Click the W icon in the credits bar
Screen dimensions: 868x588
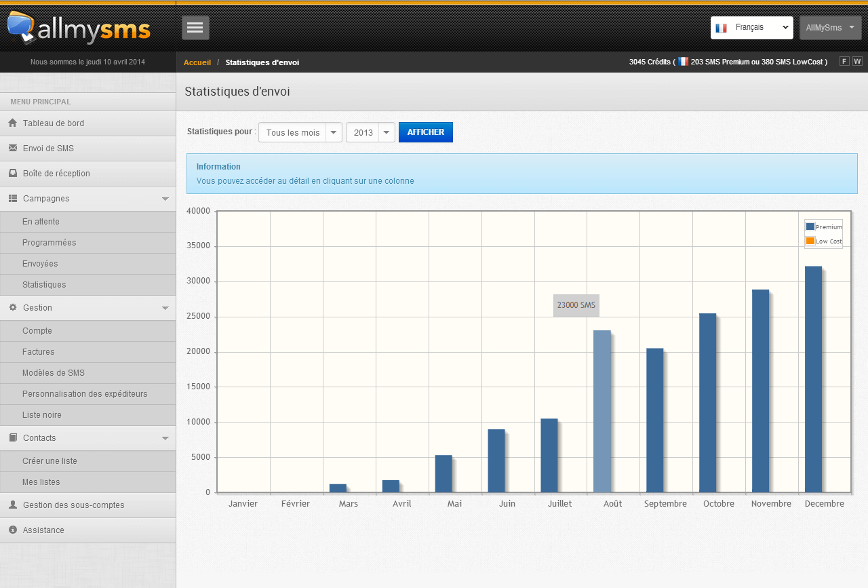(x=857, y=62)
